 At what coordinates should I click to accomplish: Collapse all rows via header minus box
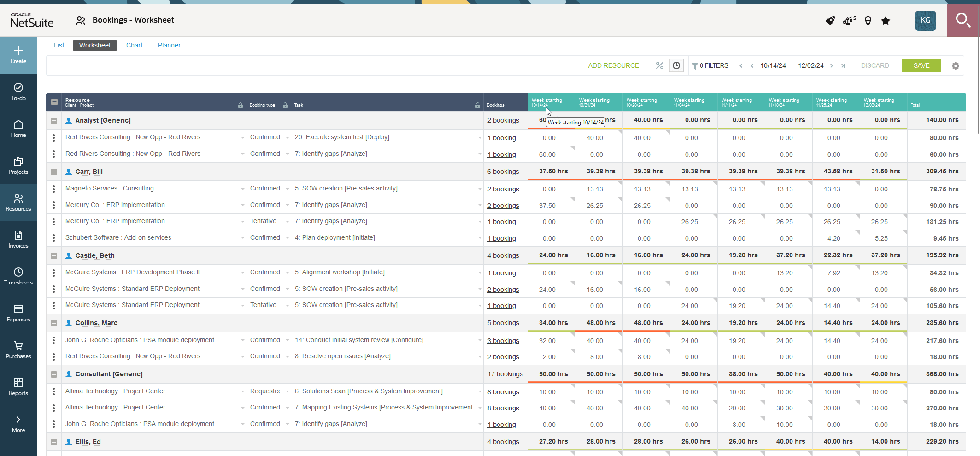tap(54, 102)
